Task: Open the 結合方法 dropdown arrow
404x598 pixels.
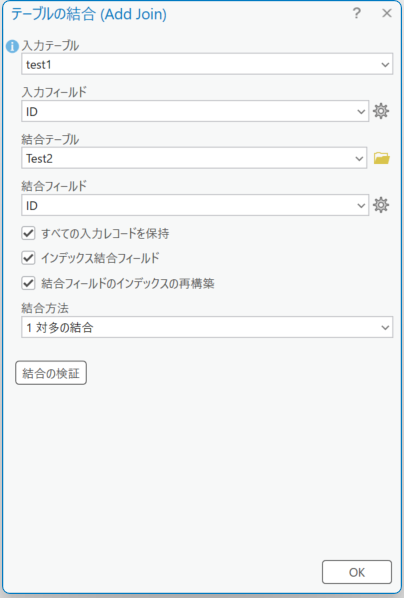Action: pos(385,327)
